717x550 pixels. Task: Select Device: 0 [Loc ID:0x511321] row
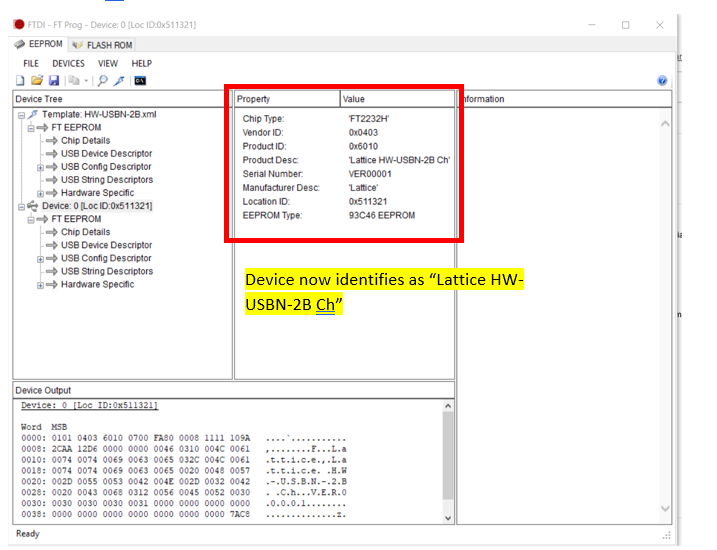[97, 206]
